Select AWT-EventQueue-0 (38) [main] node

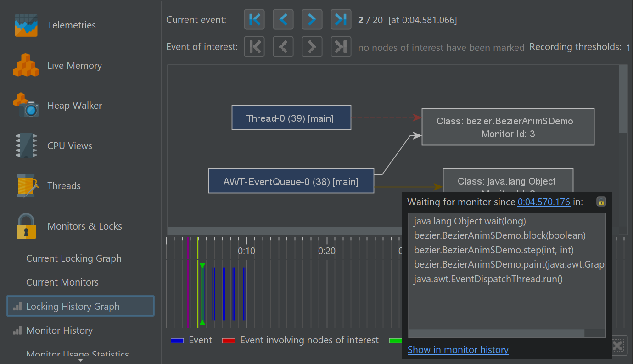tap(291, 181)
